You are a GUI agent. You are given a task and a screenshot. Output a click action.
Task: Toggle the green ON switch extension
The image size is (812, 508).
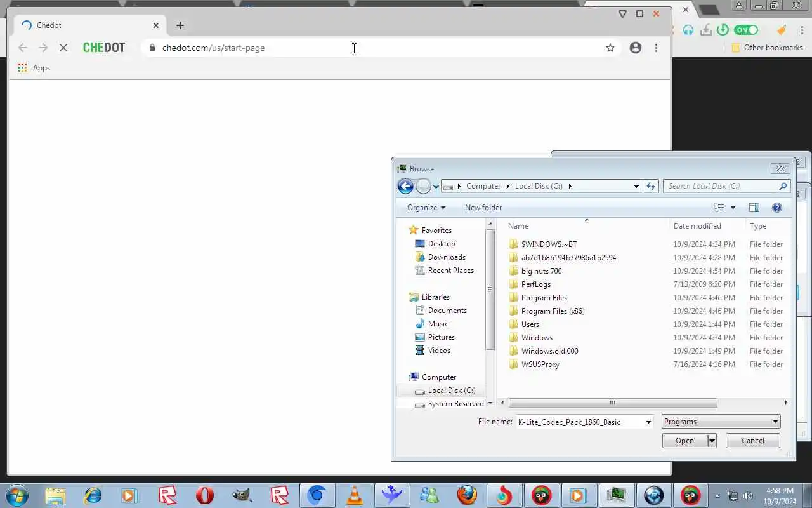coord(746,30)
